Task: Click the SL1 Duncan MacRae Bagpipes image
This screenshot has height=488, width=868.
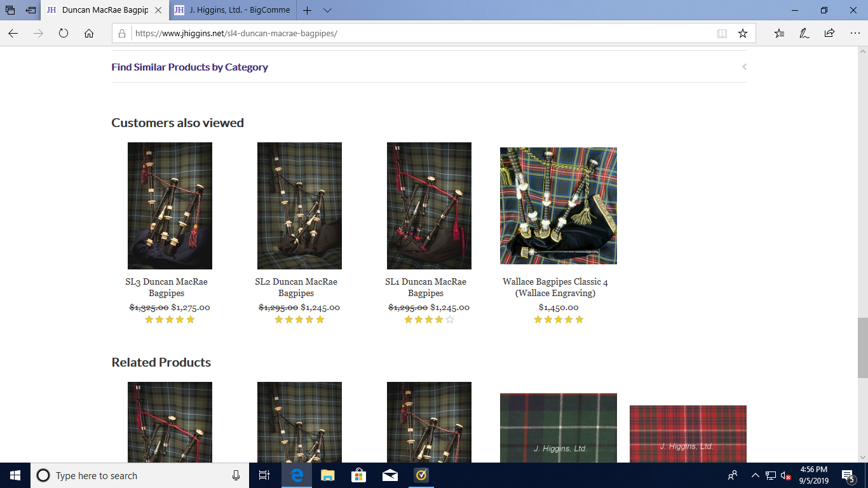Action: pyautogui.click(x=429, y=206)
